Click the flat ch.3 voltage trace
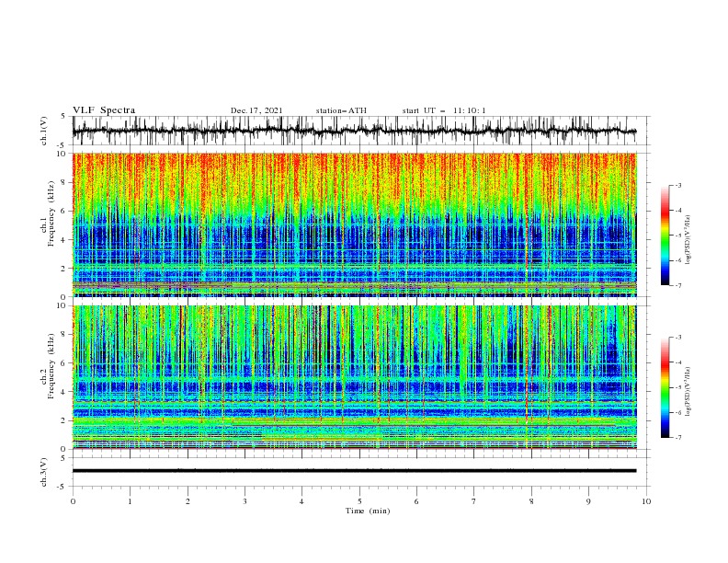This screenshot has height=563, width=728. [354, 471]
